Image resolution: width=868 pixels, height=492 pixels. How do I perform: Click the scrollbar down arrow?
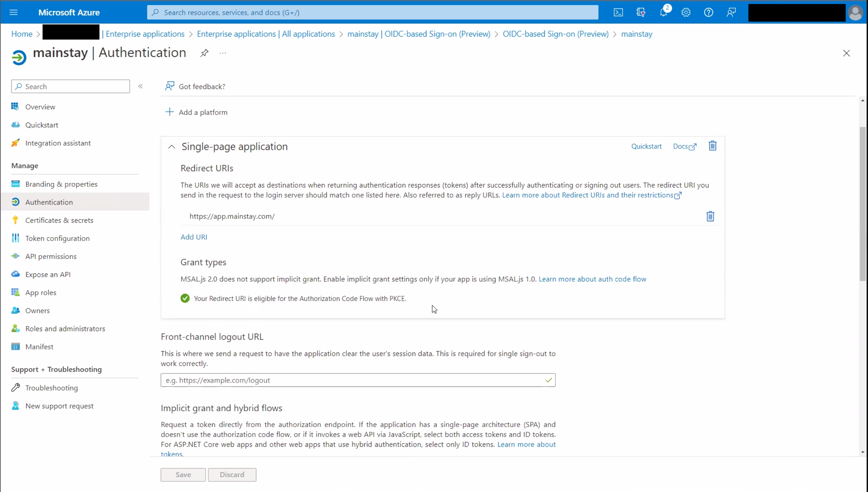862,452
